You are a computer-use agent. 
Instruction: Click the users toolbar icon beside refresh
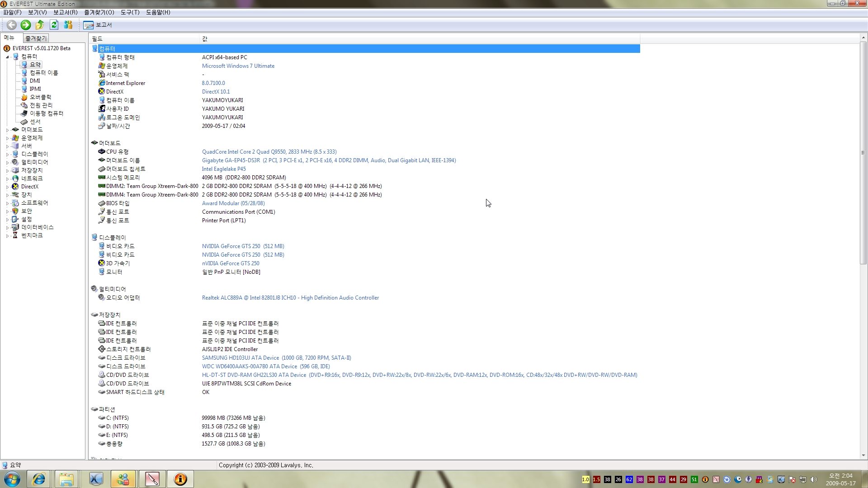(68, 25)
